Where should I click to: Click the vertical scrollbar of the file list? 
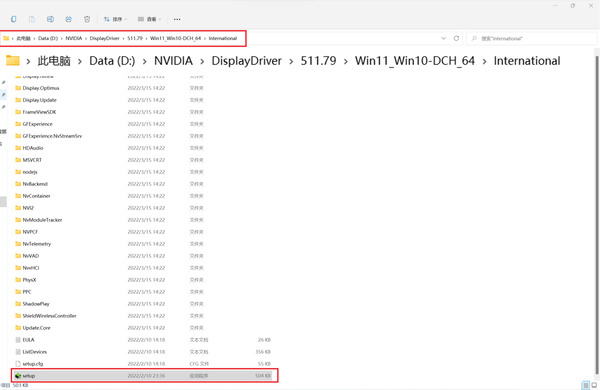tap(597, 214)
